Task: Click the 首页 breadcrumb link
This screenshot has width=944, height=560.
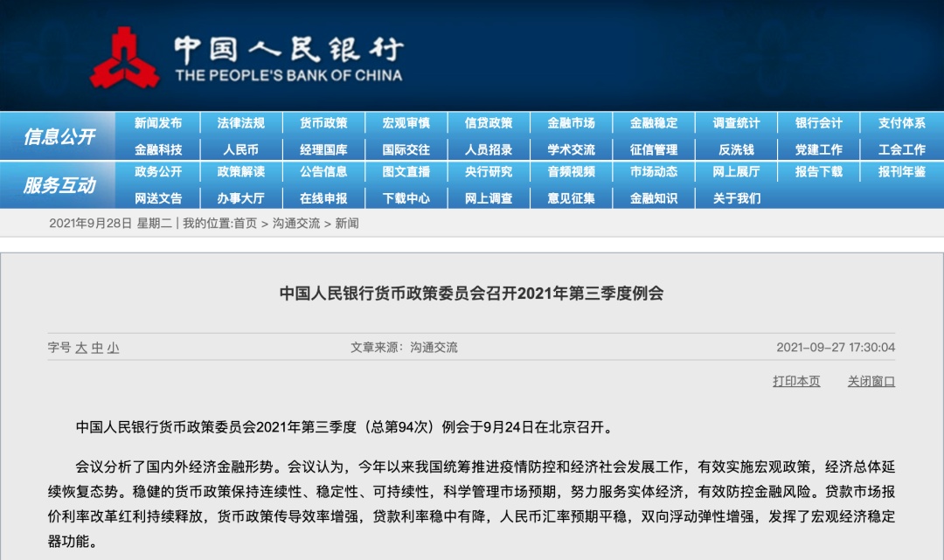Action: pyautogui.click(x=245, y=224)
